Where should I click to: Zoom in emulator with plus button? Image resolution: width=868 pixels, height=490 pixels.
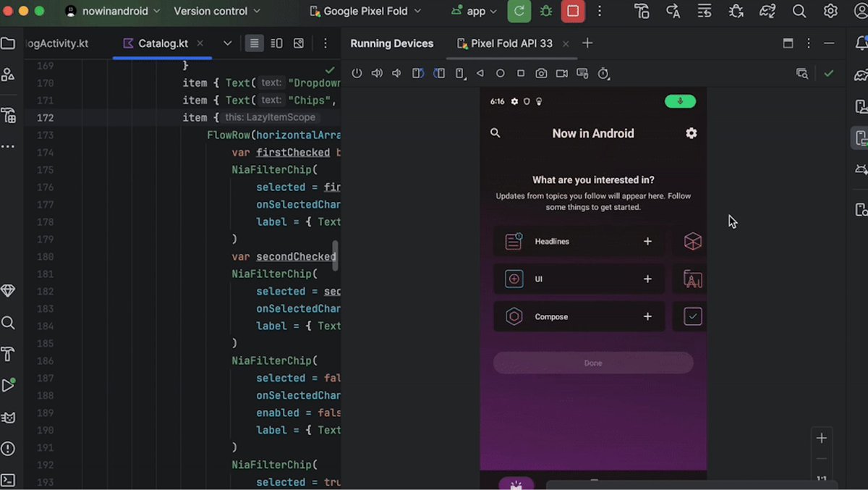[x=821, y=438]
